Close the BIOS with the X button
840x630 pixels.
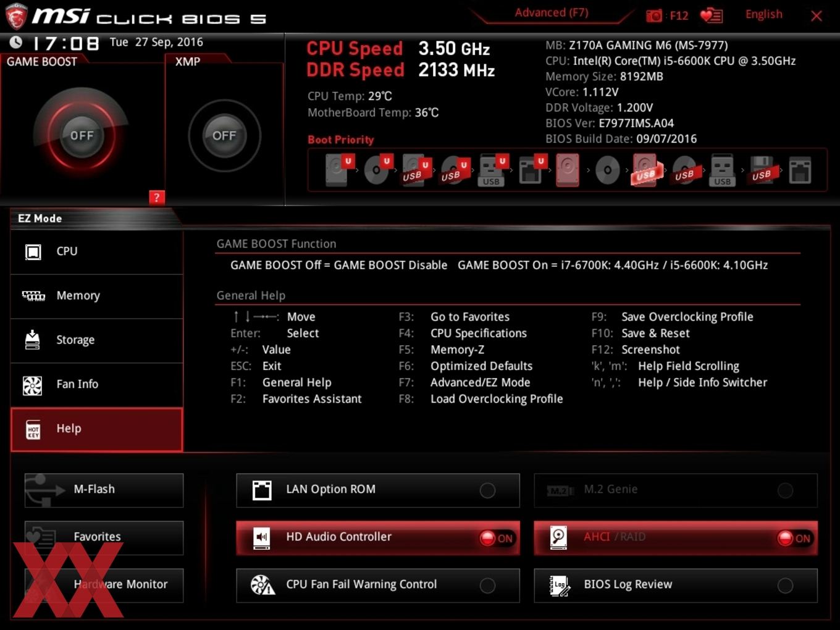[x=817, y=16]
